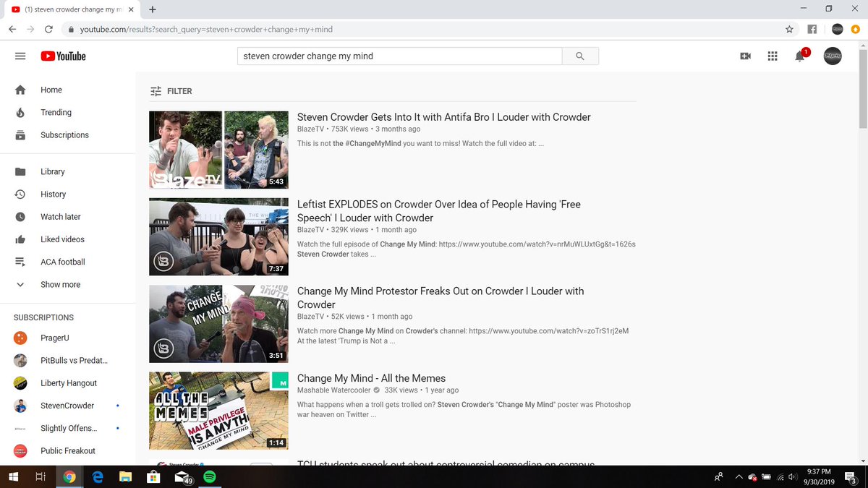868x488 pixels.
Task: Click the address bar URL
Action: tap(206, 30)
